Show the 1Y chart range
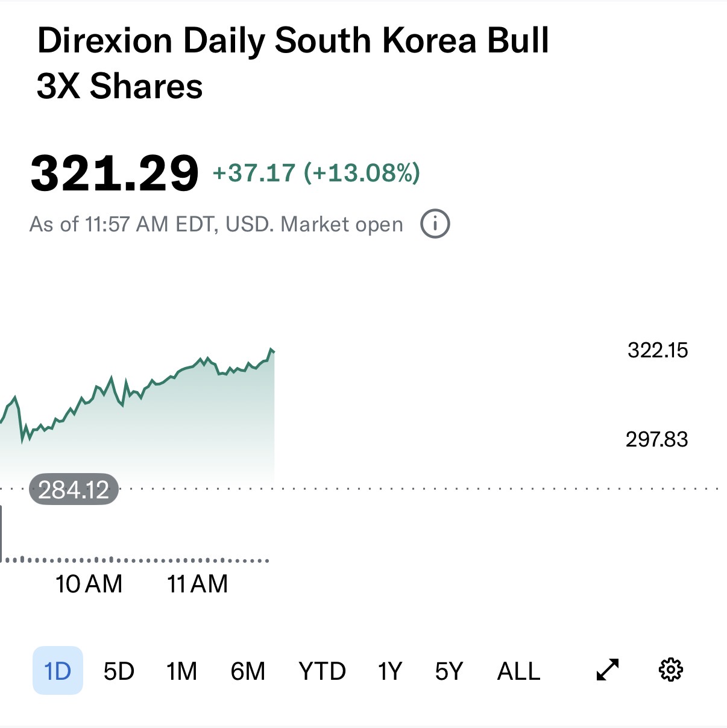Screen dimensions: 727x728 (x=389, y=671)
